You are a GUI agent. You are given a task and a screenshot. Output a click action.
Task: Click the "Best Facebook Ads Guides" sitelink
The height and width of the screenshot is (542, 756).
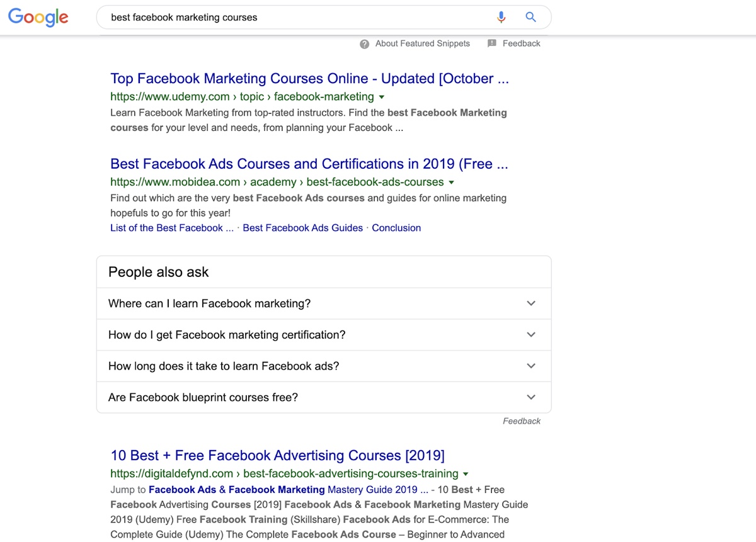click(302, 228)
